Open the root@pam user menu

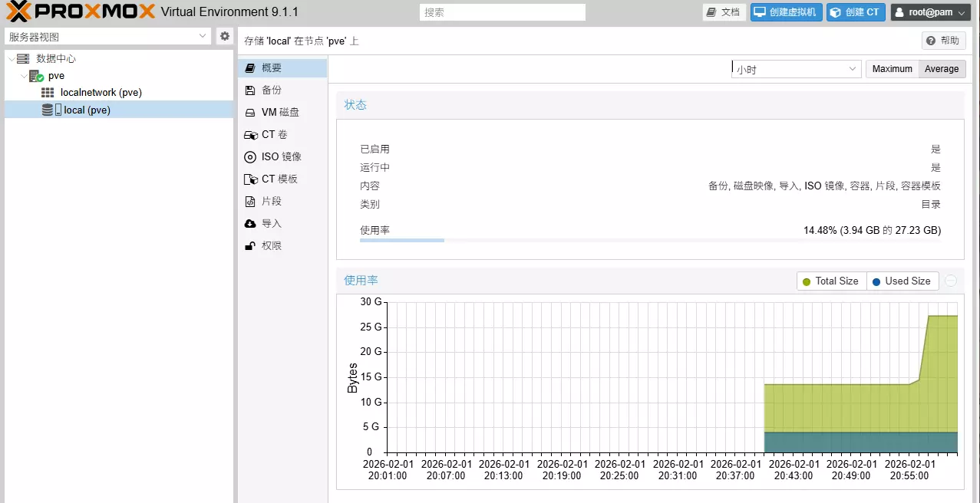pyautogui.click(x=931, y=12)
